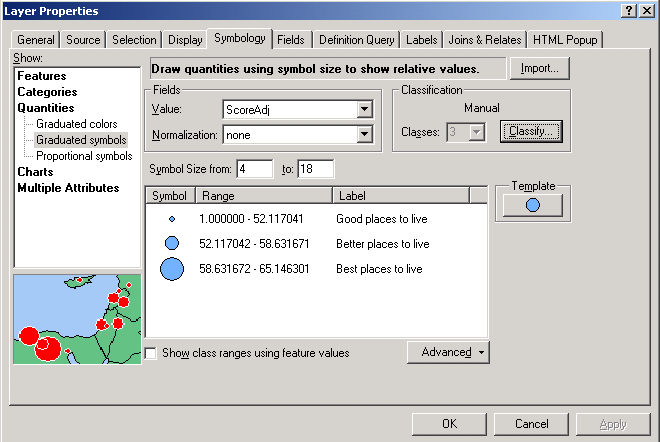Edit the Best places to live label
This screenshot has width=660, height=442.
(380, 269)
